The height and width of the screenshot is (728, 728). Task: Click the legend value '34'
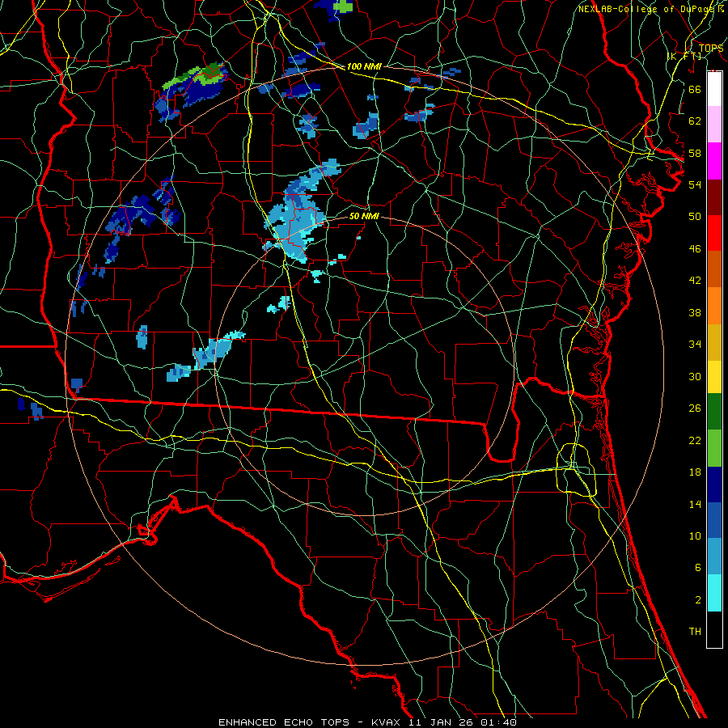coord(695,345)
